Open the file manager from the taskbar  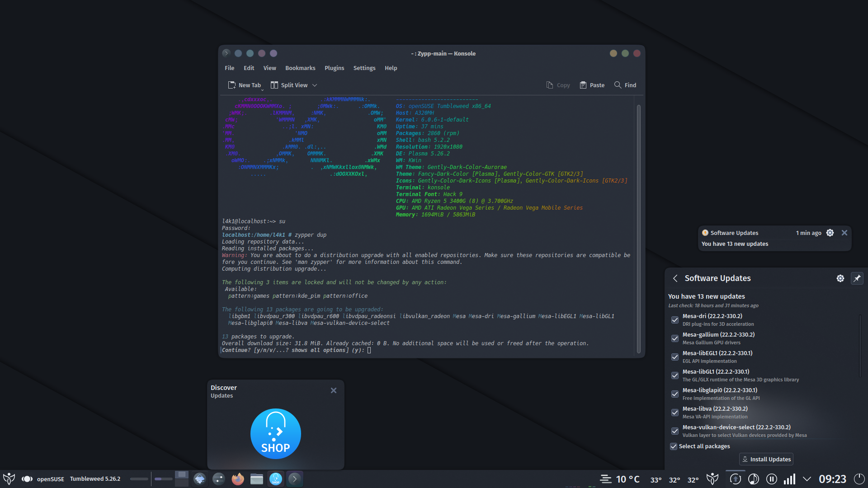coord(257,479)
